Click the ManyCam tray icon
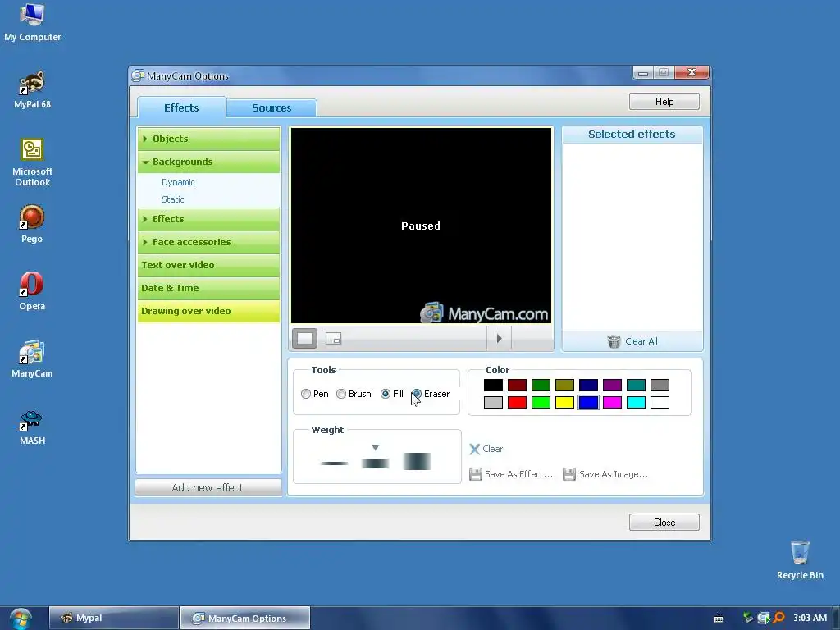840x630 pixels. (x=764, y=618)
